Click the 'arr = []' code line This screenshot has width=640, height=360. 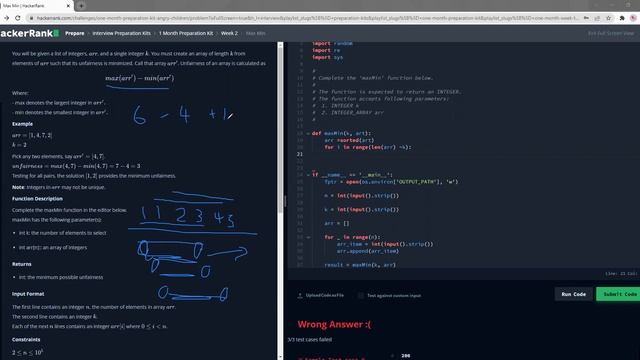coord(337,223)
